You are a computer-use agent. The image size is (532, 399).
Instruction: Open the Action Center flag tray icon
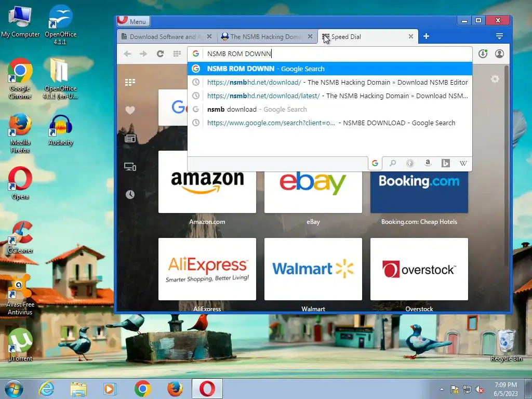point(454,389)
